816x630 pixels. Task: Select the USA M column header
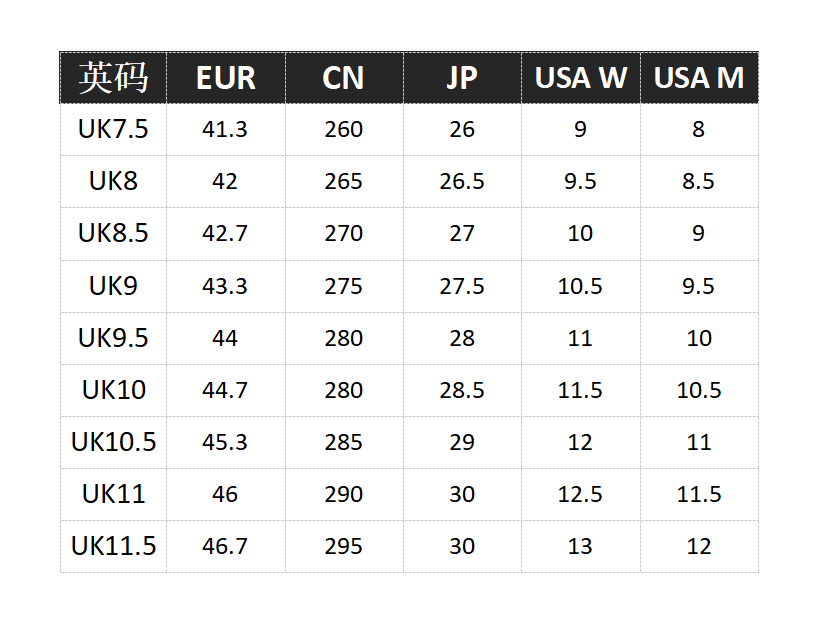699,78
